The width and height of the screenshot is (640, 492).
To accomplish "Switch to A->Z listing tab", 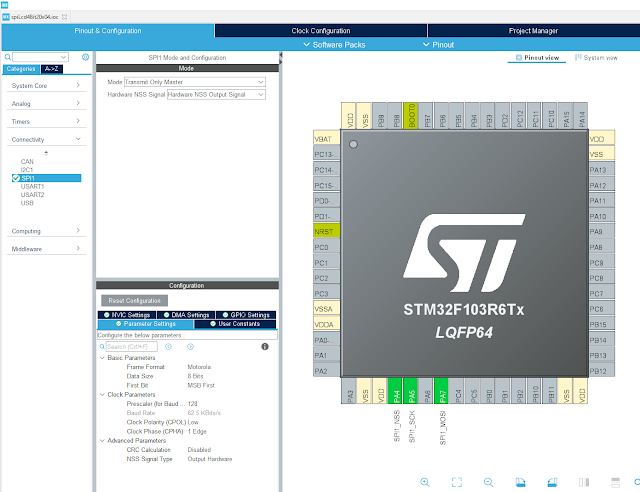I will (x=51, y=69).
